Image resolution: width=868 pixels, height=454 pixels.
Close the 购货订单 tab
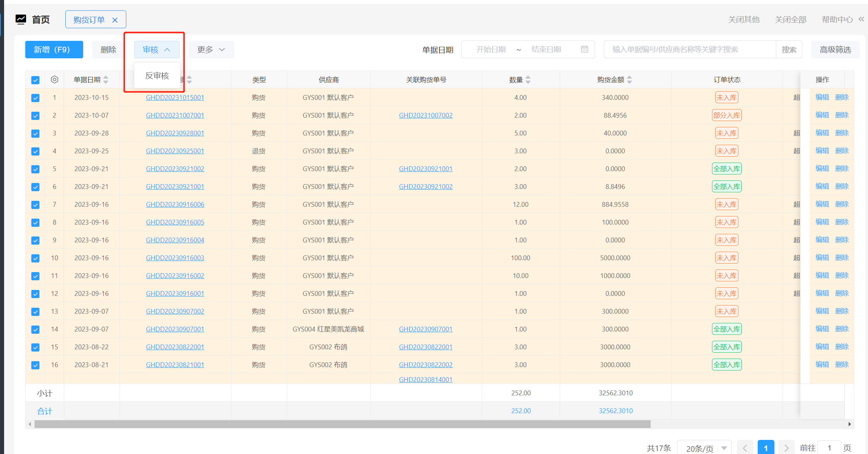[x=115, y=20]
